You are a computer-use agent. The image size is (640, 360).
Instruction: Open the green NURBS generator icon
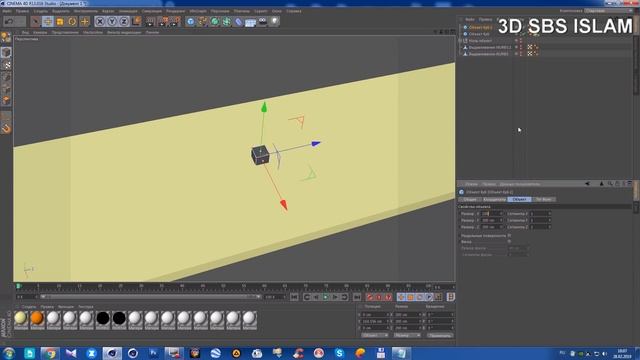(x=215, y=21)
